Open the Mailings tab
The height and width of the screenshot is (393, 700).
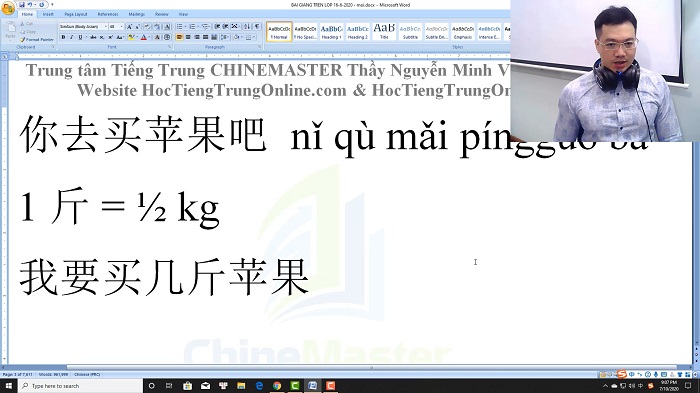137,14
